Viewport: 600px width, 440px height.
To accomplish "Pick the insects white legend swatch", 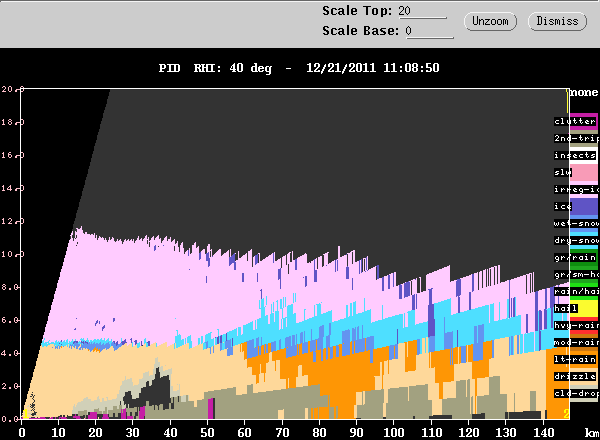I will (x=584, y=155).
